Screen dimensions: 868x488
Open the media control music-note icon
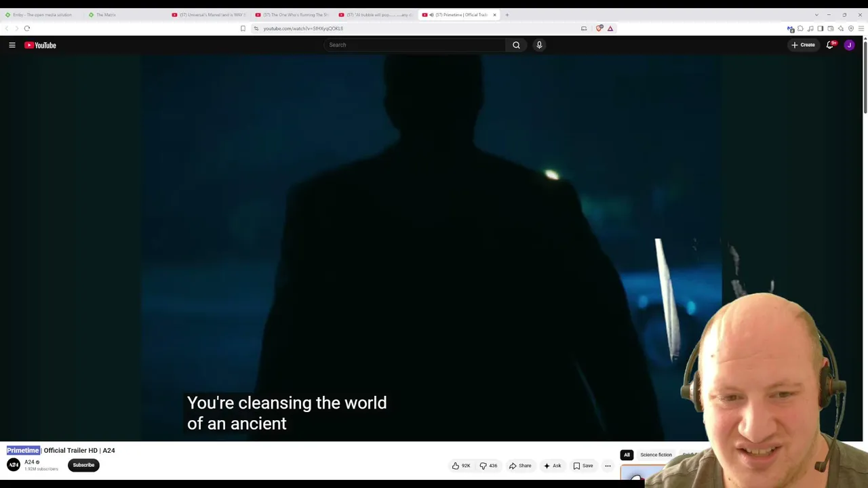click(x=810, y=28)
